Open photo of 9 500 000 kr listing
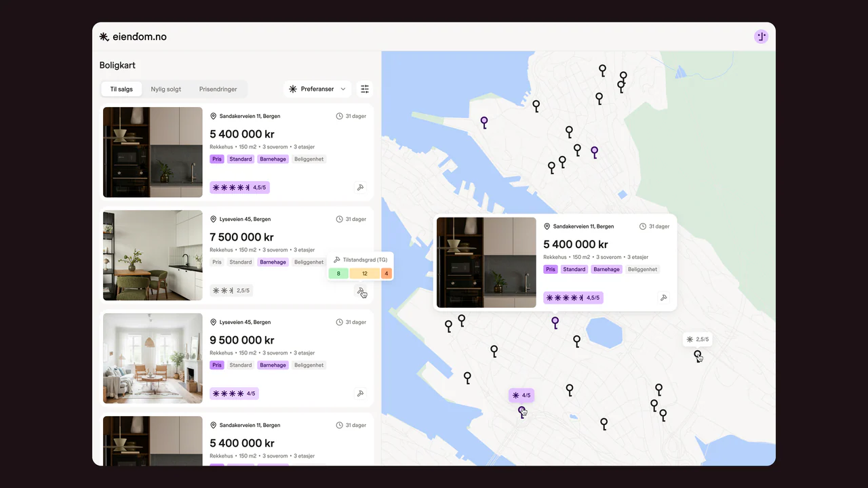The image size is (868, 488). (153, 359)
